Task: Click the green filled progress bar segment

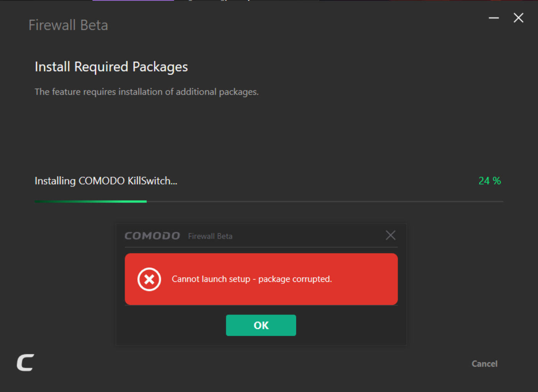Action: tap(91, 202)
